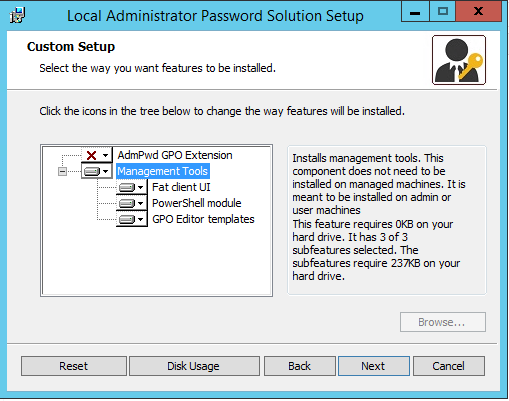The image size is (509, 401).
Task: Go to the Next setup step
Action: coord(374,366)
